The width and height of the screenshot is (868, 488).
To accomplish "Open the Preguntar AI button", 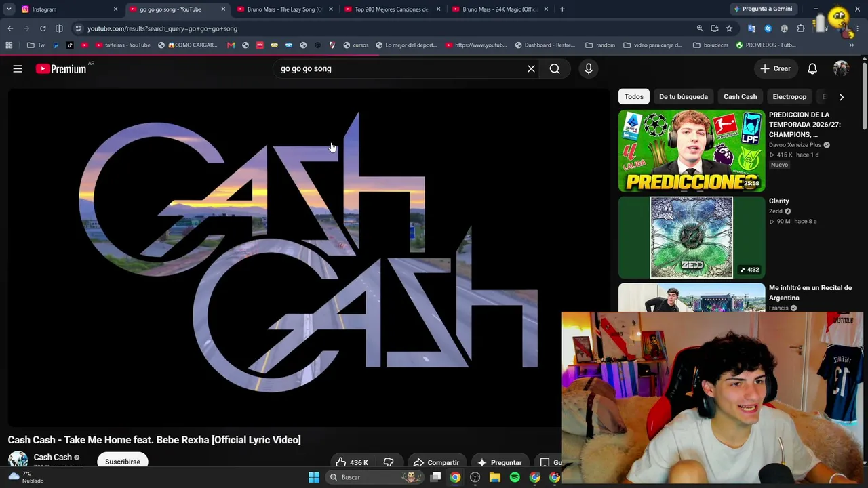I will (500, 462).
